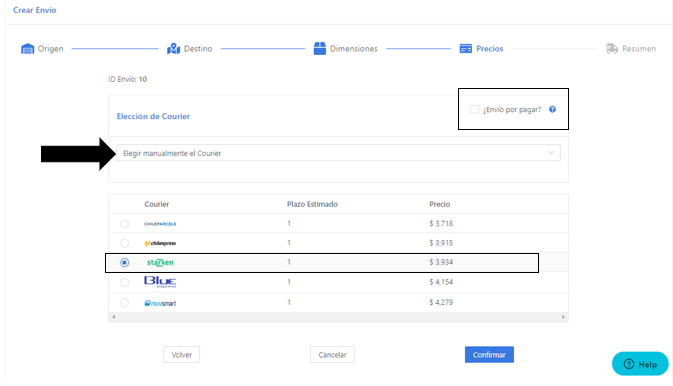
Task: Select the Muvsmart radio button
Action: tap(124, 303)
